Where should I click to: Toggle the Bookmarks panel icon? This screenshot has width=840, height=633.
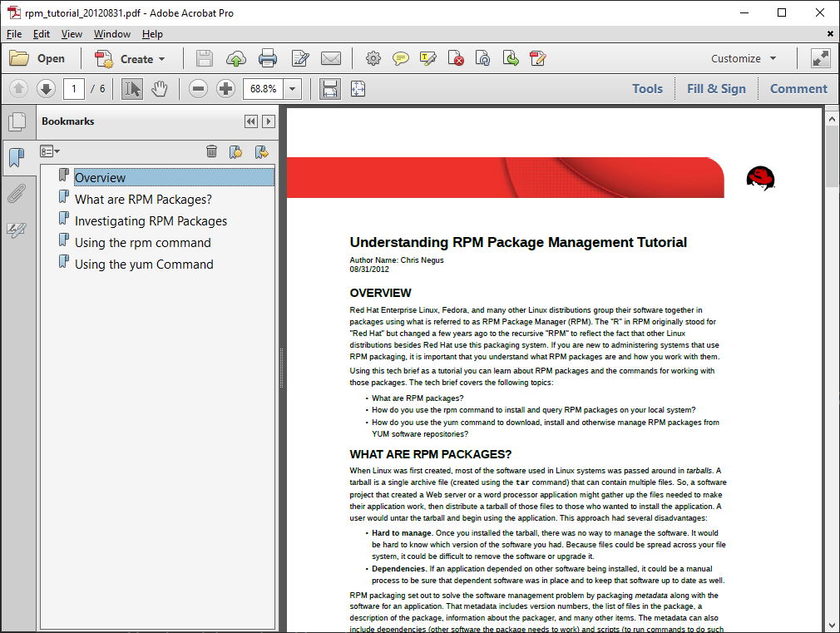point(17,157)
